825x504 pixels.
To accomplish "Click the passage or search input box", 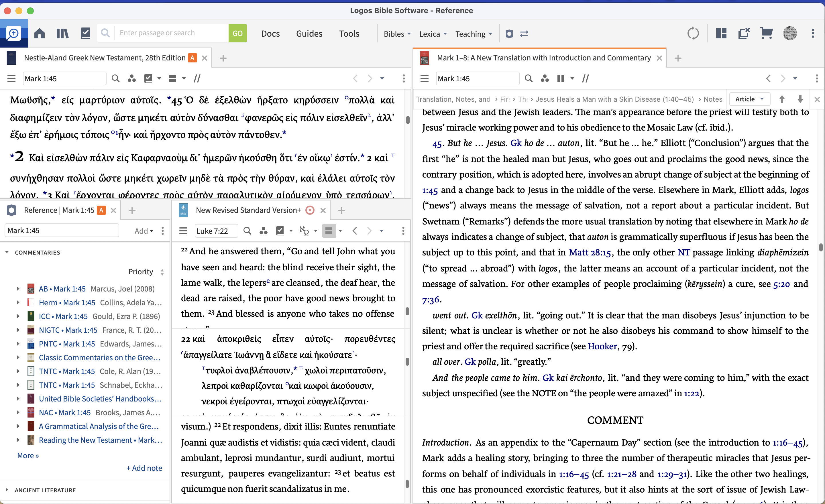I will 171,33.
